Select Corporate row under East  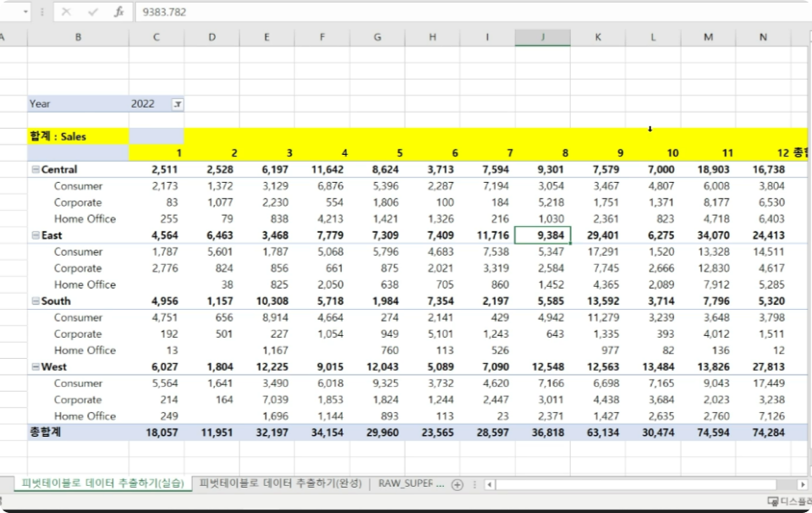78,268
